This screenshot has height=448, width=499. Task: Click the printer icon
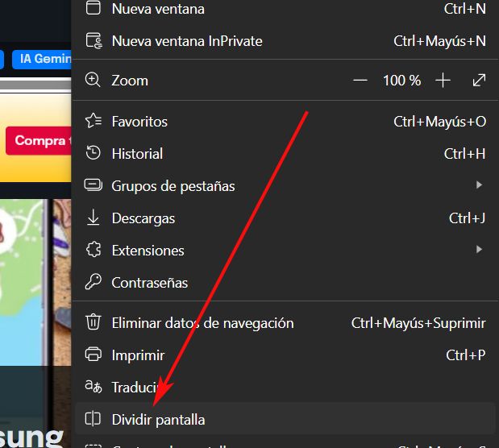point(94,355)
